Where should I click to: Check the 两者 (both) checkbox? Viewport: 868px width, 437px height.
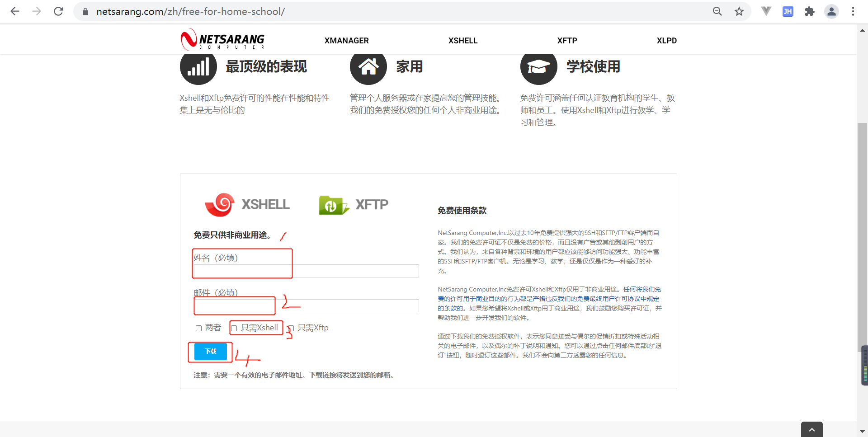click(198, 328)
